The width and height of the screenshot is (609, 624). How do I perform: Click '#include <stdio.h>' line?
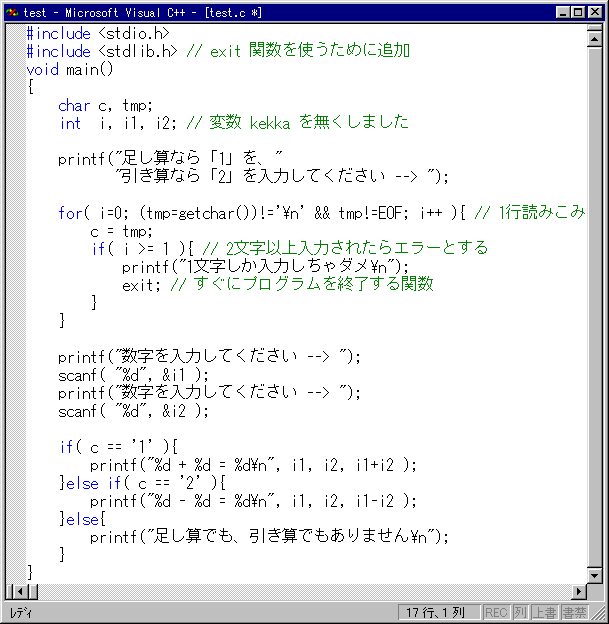(x=98, y=33)
